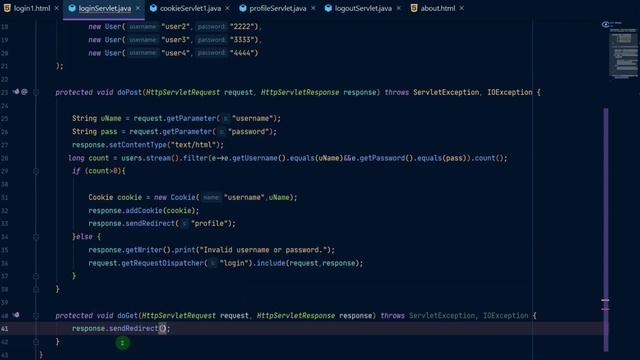640x360 pixels.
Task: Click the doPost method name
Action: (x=129, y=92)
